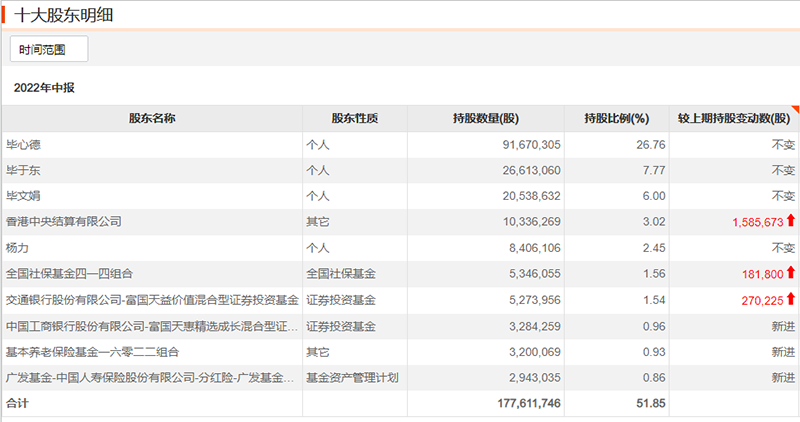Click 不变 status in 毕心德 row

coord(783,144)
